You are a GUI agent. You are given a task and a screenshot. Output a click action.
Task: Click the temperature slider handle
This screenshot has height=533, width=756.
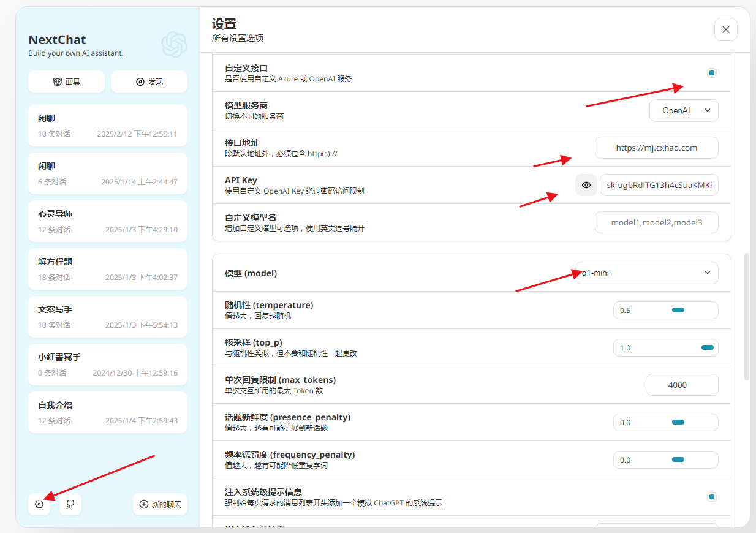677,310
